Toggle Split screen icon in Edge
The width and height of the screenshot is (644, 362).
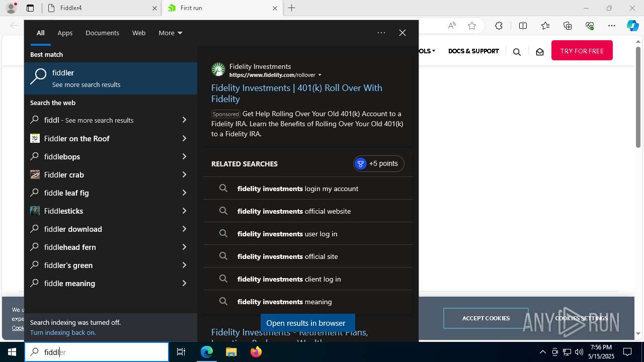point(523,26)
